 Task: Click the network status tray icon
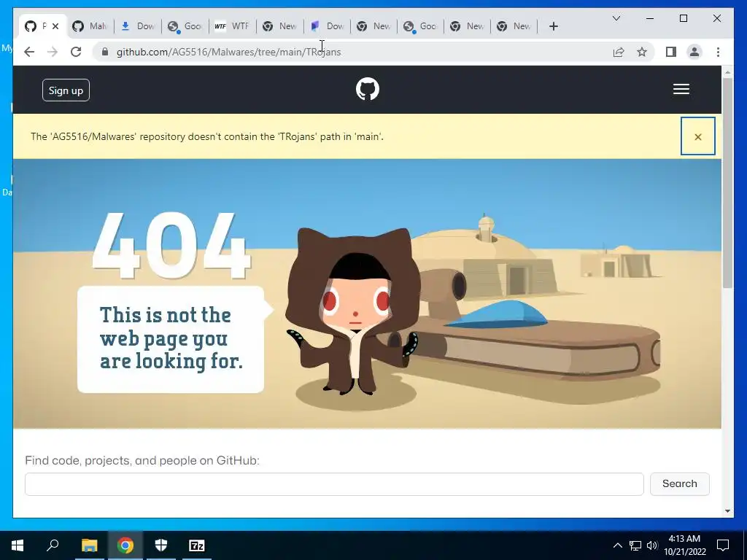[635, 545]
